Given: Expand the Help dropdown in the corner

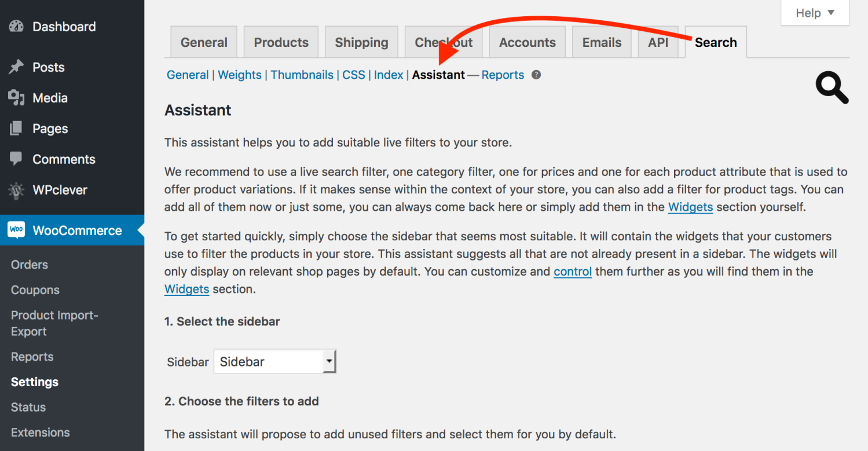Looking at the screenshot, I should click(x=814, y=13).
